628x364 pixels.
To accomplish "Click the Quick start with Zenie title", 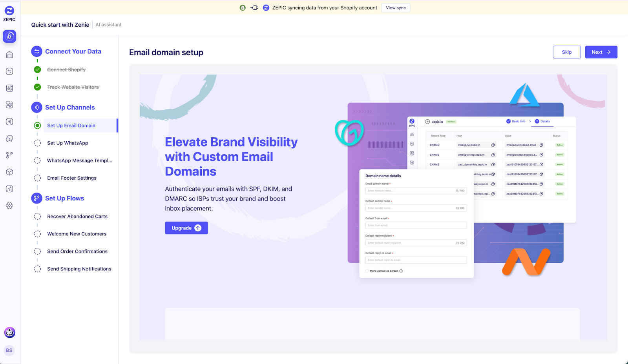I will click(60, 25).
